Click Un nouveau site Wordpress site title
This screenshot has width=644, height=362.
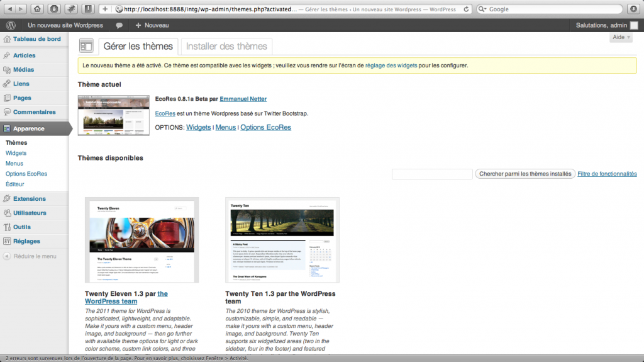pos(65,26)
